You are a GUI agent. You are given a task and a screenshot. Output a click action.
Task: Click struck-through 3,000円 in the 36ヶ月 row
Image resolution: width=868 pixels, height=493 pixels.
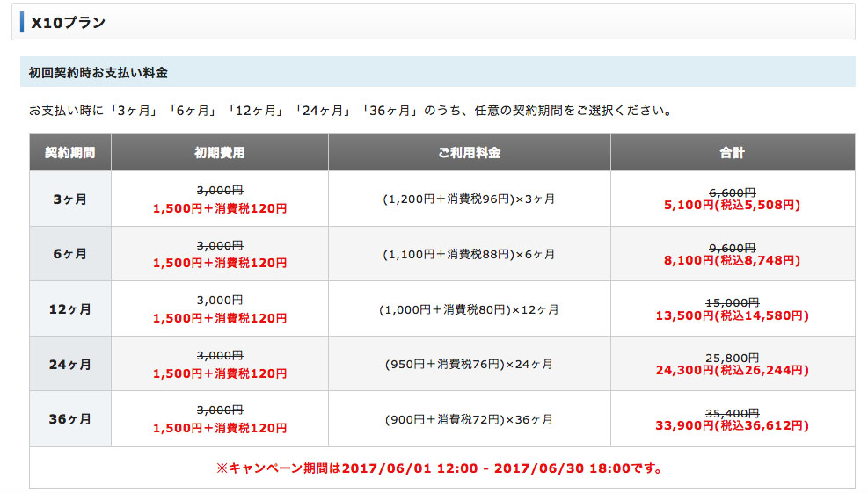point(220,410)
